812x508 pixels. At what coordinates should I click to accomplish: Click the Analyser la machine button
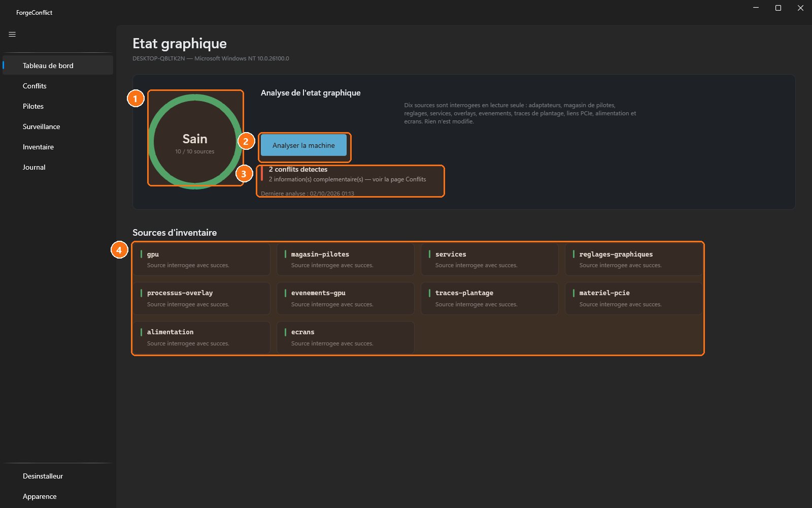(x=303, y=145)
